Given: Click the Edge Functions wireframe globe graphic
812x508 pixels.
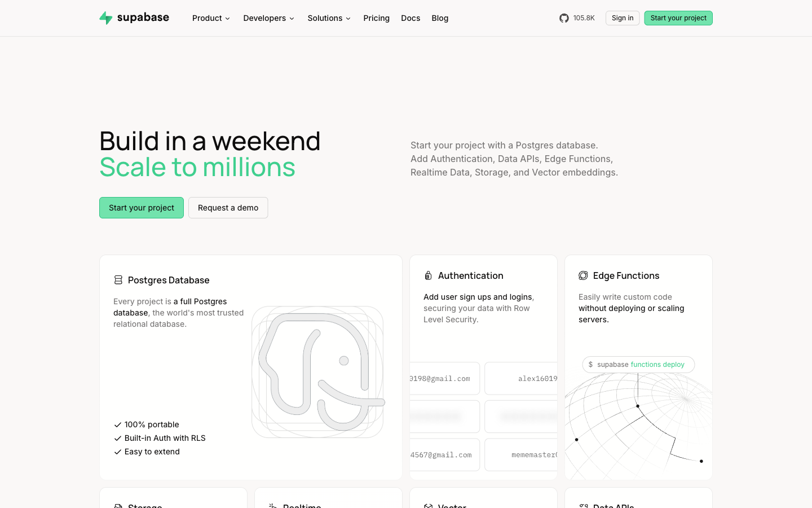Looking at the screenshot, I should 638,426.
